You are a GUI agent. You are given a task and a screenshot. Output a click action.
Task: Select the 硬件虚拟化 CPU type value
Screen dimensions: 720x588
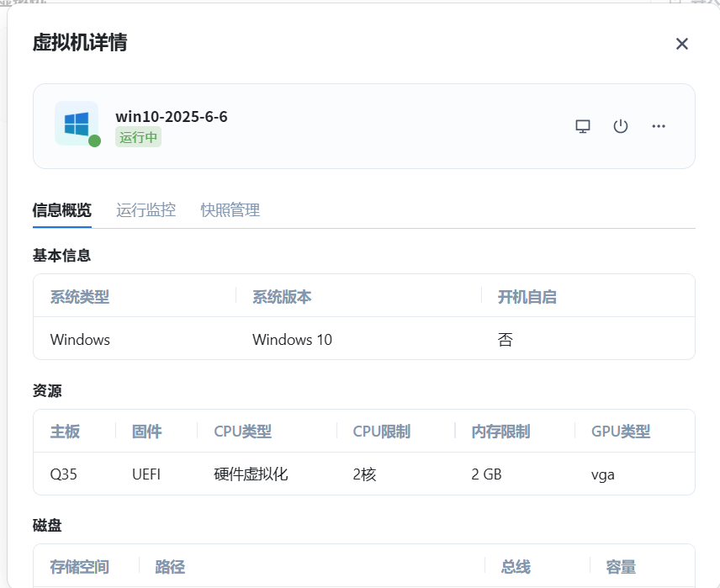pos(251,474)
